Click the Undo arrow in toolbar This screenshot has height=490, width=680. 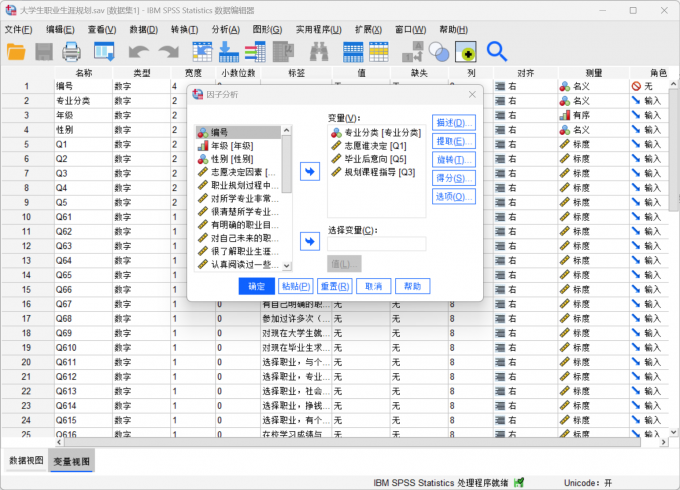pyautogui.click(x=137, y=51)
